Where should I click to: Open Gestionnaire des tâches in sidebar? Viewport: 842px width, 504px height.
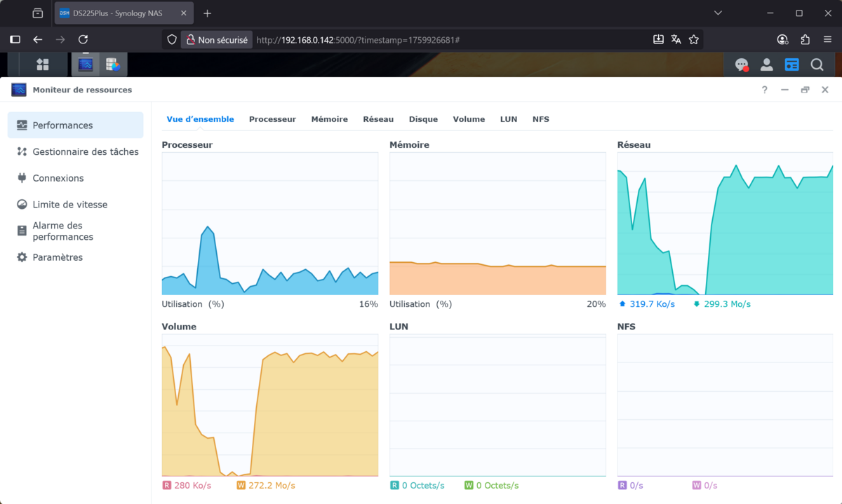[85, 151]
